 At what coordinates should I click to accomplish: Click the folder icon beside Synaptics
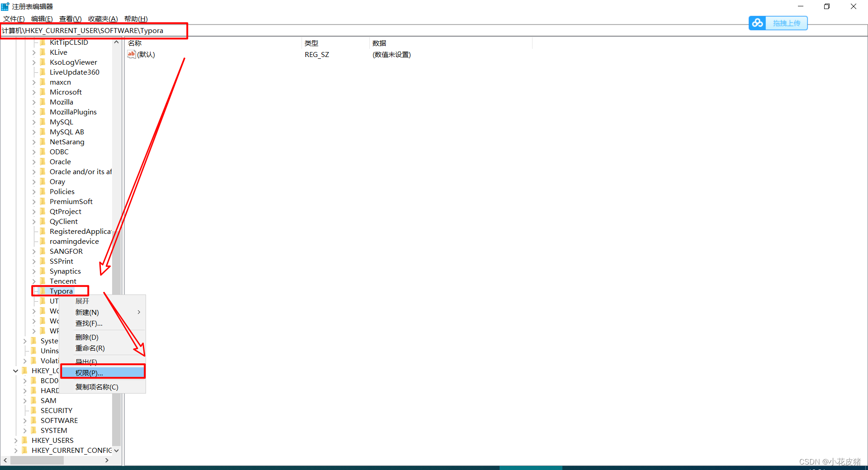pyautogui.click(x=43, y=271)
